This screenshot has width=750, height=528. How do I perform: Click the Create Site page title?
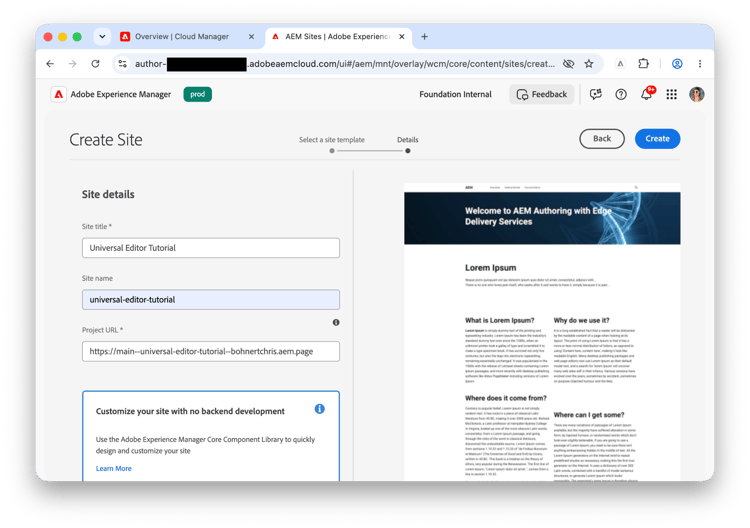(106, 140)
